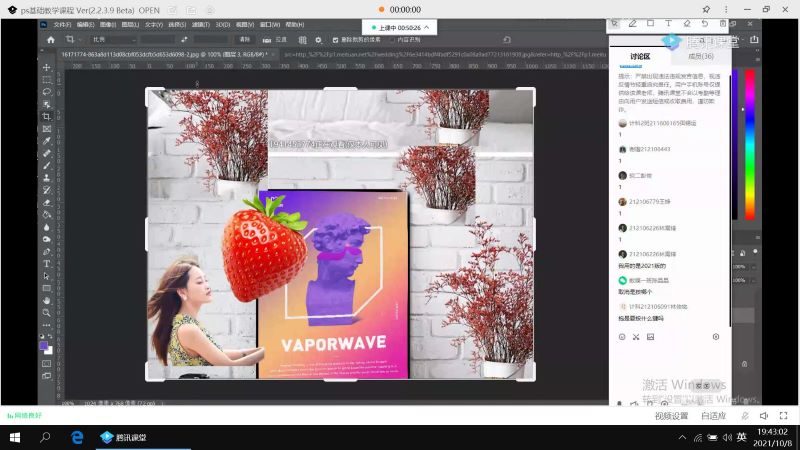Show hidden system tray icons

[x=682, y=437]
